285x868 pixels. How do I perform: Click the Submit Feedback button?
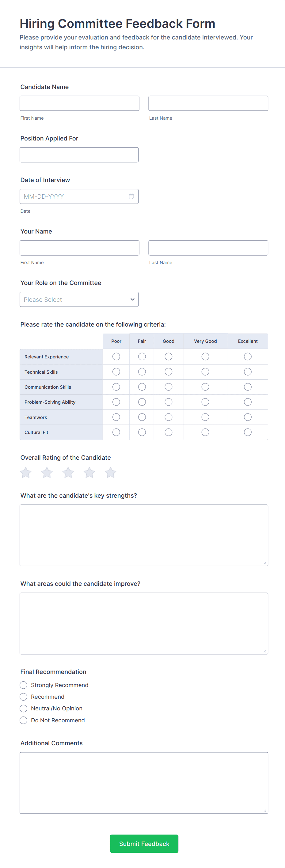pyautogui.click(x=144, y=844)
